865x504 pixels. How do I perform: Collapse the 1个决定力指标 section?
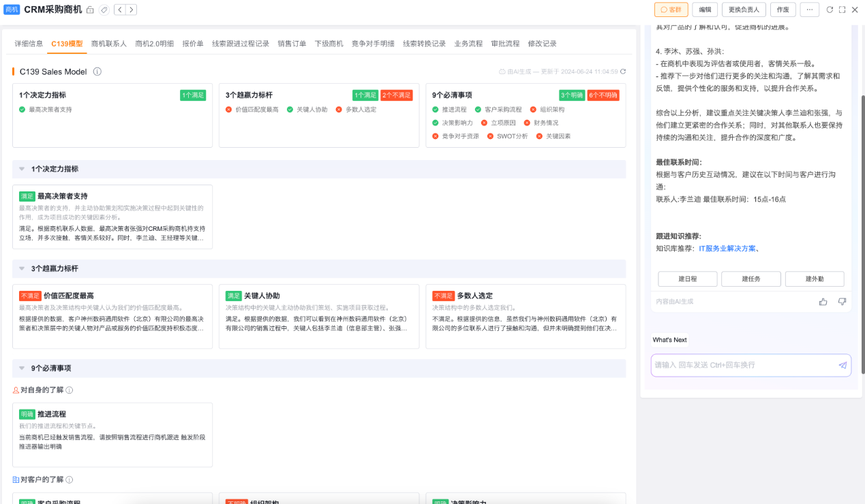[x=22, y=169]
